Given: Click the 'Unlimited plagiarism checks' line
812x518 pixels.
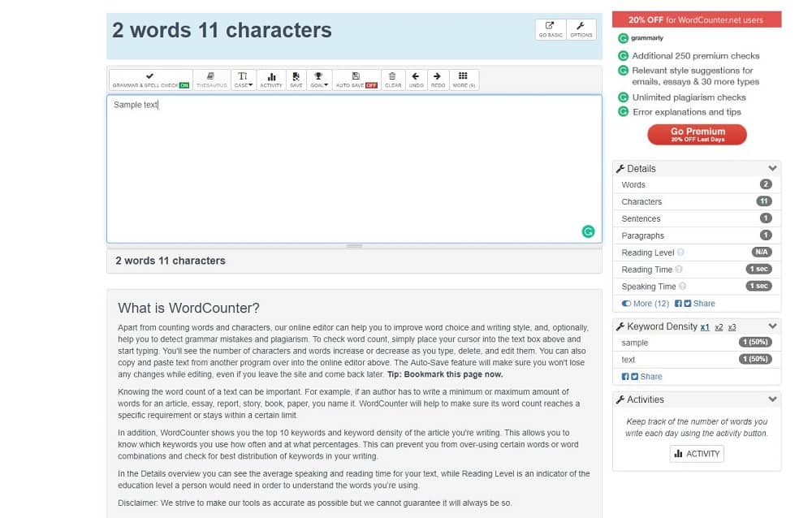Looking at the screenshot, I should tap(689, 97).
